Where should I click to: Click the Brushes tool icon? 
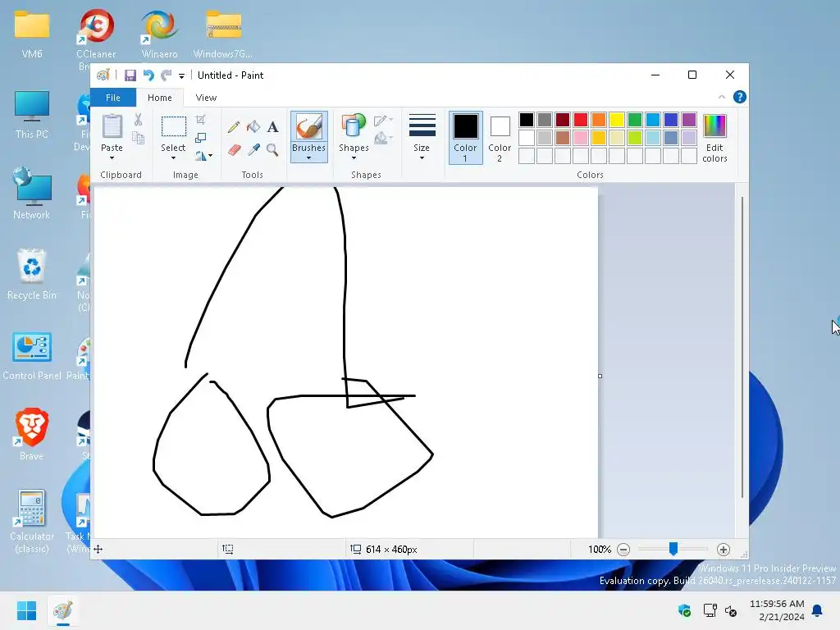[x=308, y=127]
